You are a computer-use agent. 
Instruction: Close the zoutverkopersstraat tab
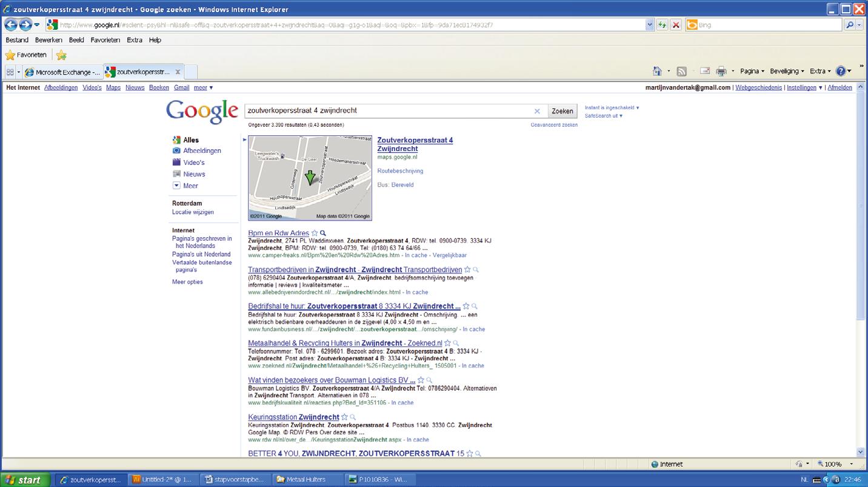pos(178,72)
